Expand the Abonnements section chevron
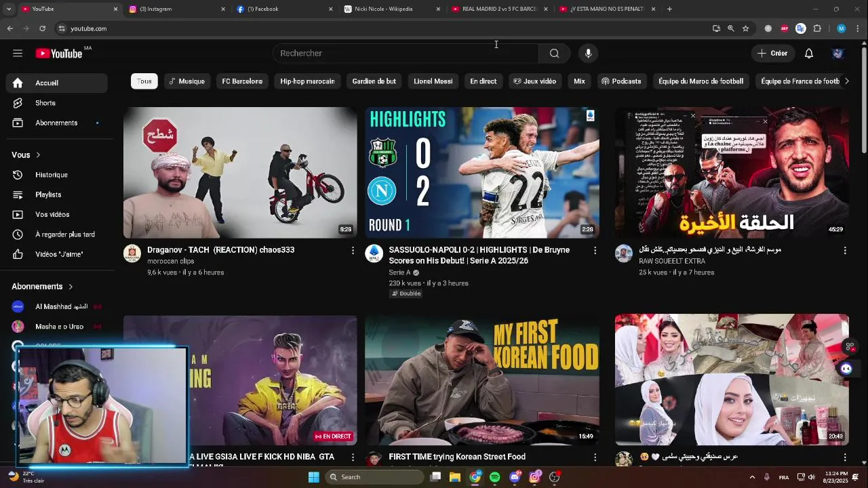Image resolution: width=868 pixels, height=488 pixels. [x=71, y=287]
